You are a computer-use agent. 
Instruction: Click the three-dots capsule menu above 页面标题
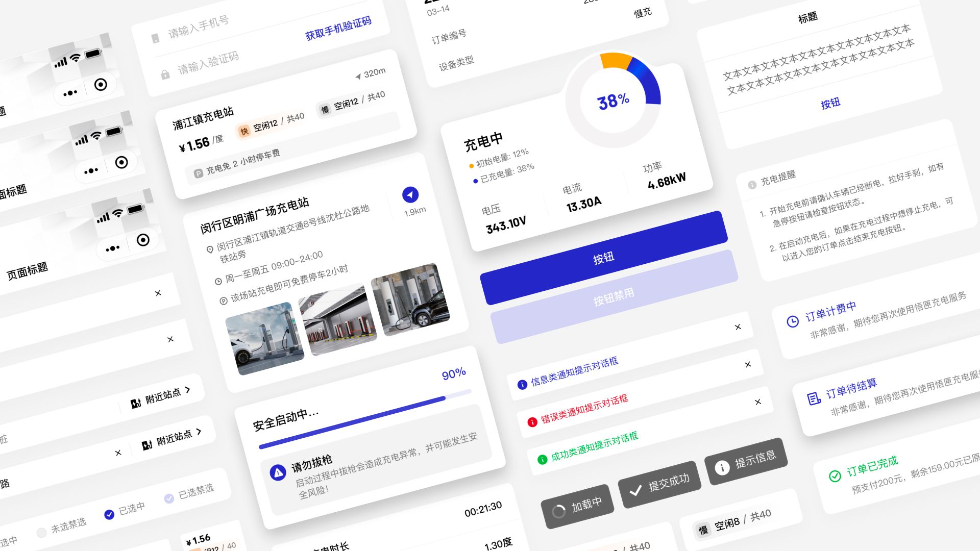(113, 248)
